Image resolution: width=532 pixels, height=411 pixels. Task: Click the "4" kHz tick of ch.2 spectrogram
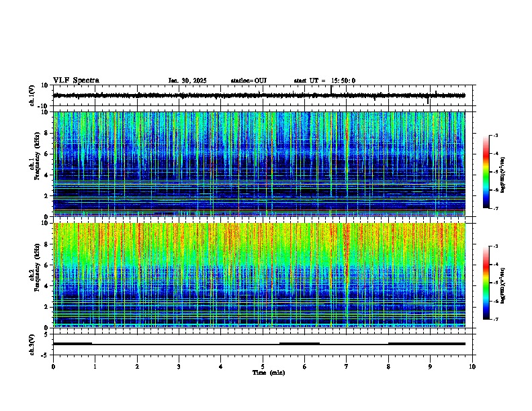(x=47, y=286)
